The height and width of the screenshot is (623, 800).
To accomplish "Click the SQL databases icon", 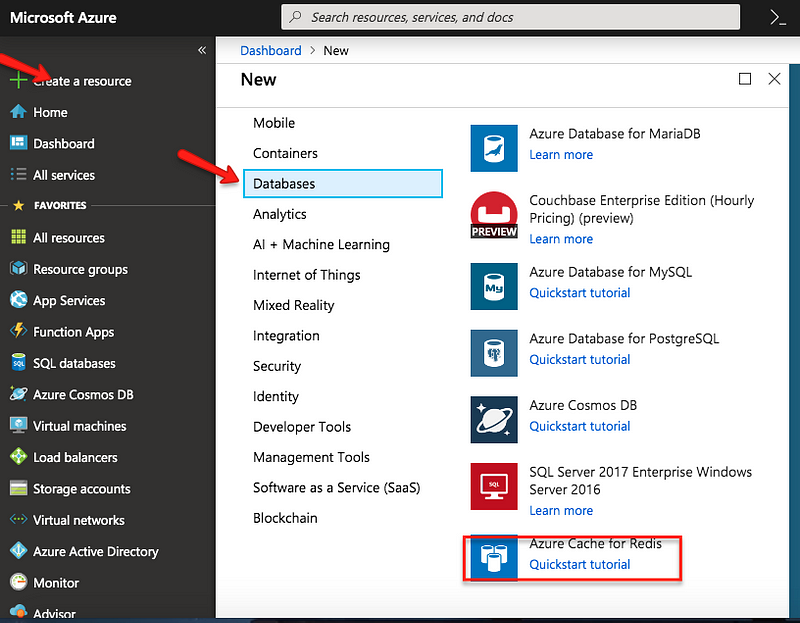I will pyautogui.click(x=18, y=363).
